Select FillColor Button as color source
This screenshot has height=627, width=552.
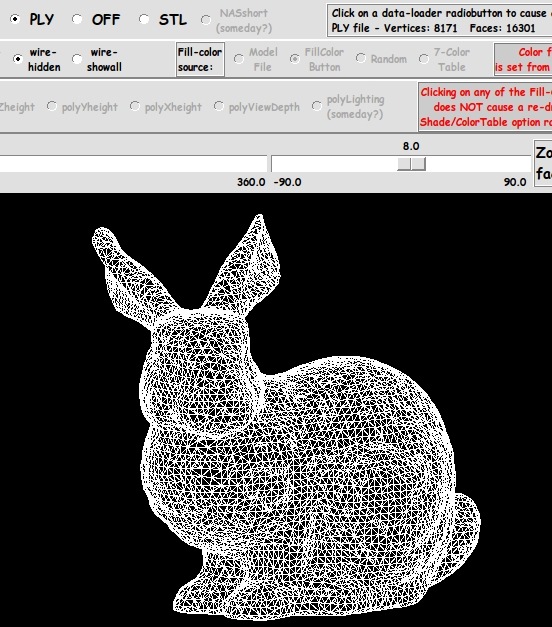click(295, 59)
